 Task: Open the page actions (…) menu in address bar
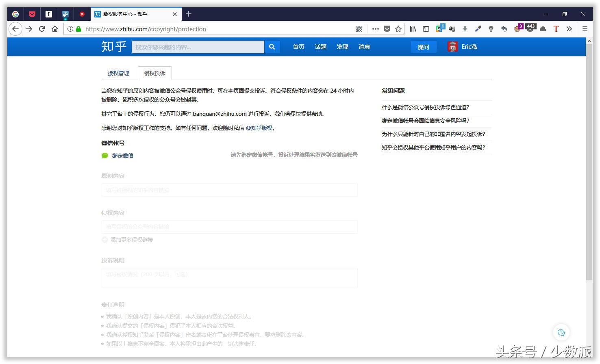tap(375, 29)
